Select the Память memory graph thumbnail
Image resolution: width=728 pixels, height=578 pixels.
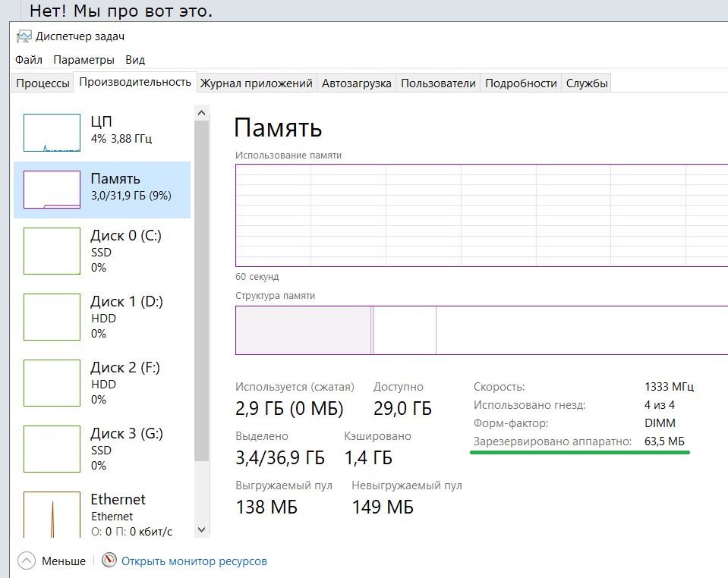pos(52,190)
